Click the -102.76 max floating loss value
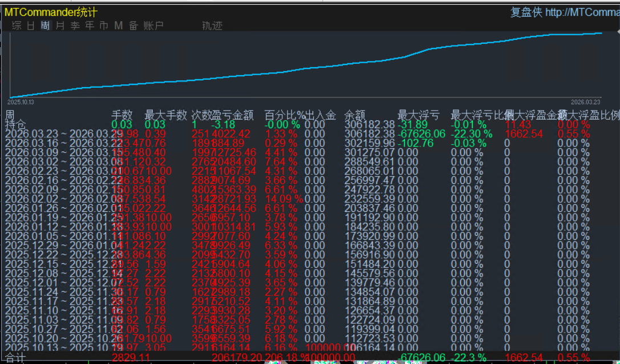 coord(415,143)
